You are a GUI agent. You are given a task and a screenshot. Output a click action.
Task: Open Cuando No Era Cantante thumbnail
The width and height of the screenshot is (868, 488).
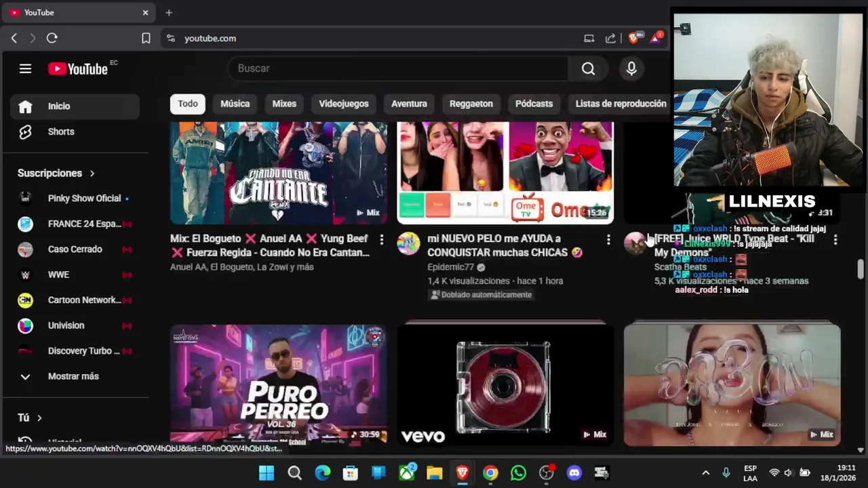click(x=278, y=173)
